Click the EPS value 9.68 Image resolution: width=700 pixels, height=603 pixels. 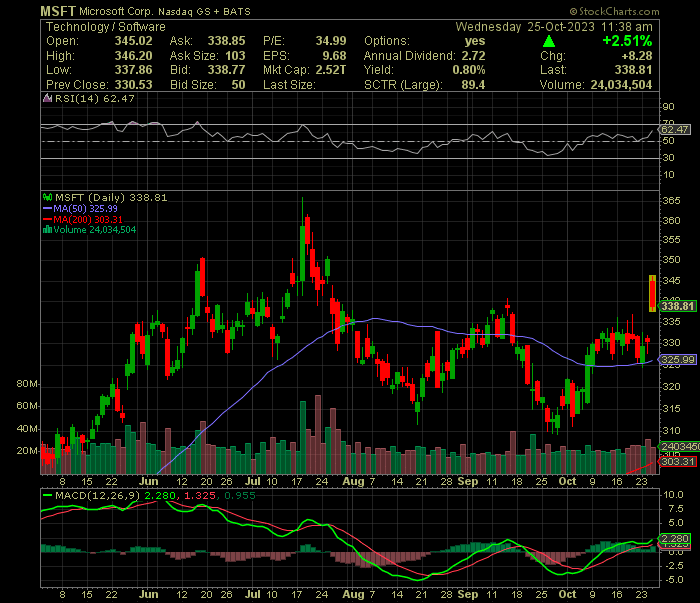tap(334, 56)
